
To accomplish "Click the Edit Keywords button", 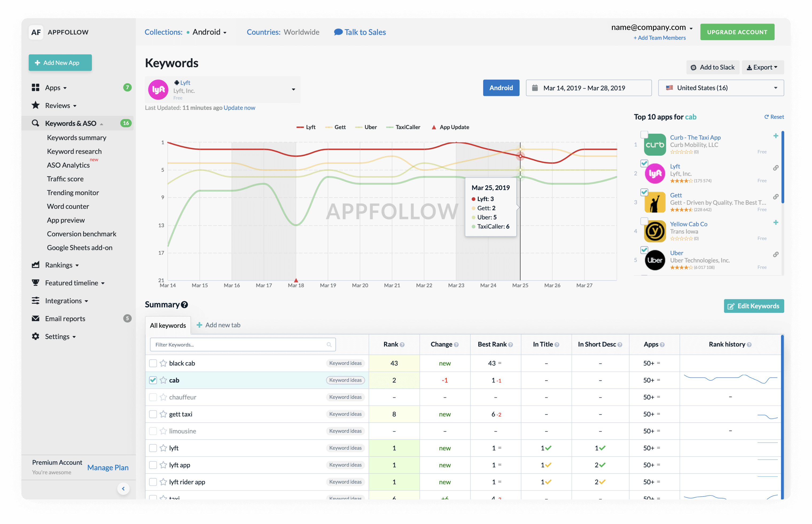I will point(754,306).
